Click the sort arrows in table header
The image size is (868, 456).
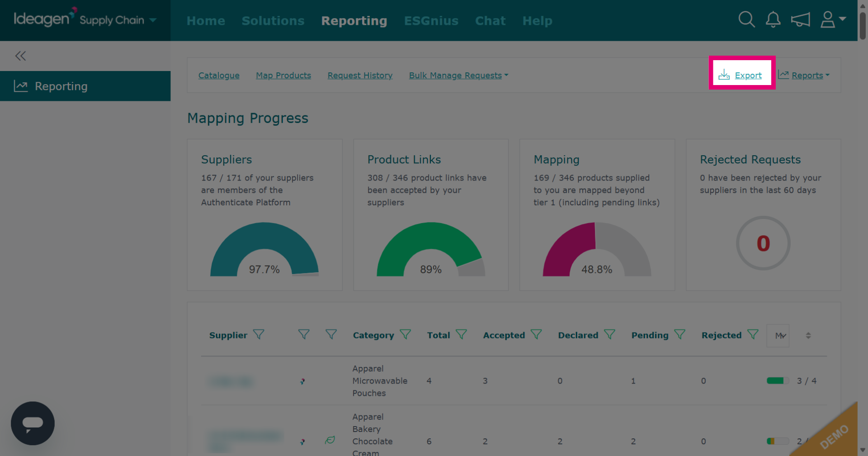pos(808,336)
